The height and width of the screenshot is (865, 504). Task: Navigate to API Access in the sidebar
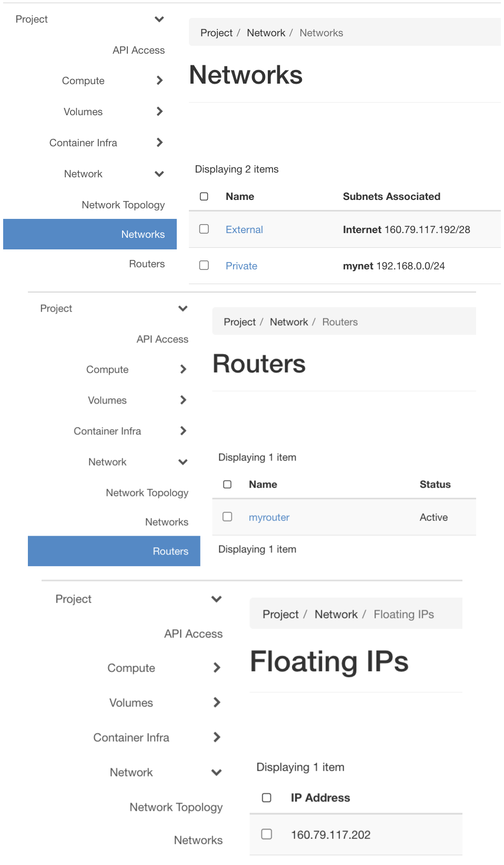click(139, 50)
